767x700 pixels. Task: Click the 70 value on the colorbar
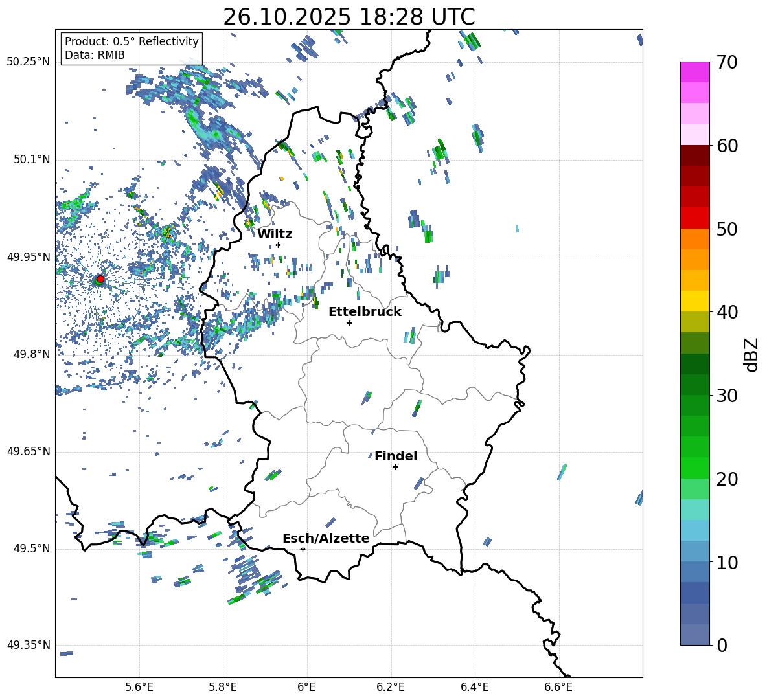[728, 63]
